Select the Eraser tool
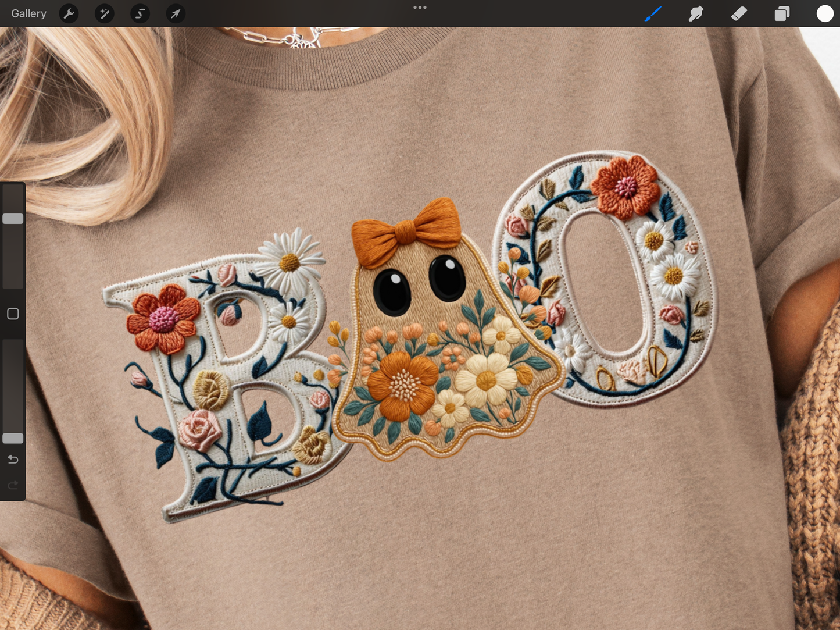The height and width of the screenshot is (630, 840). click(739, 13)
